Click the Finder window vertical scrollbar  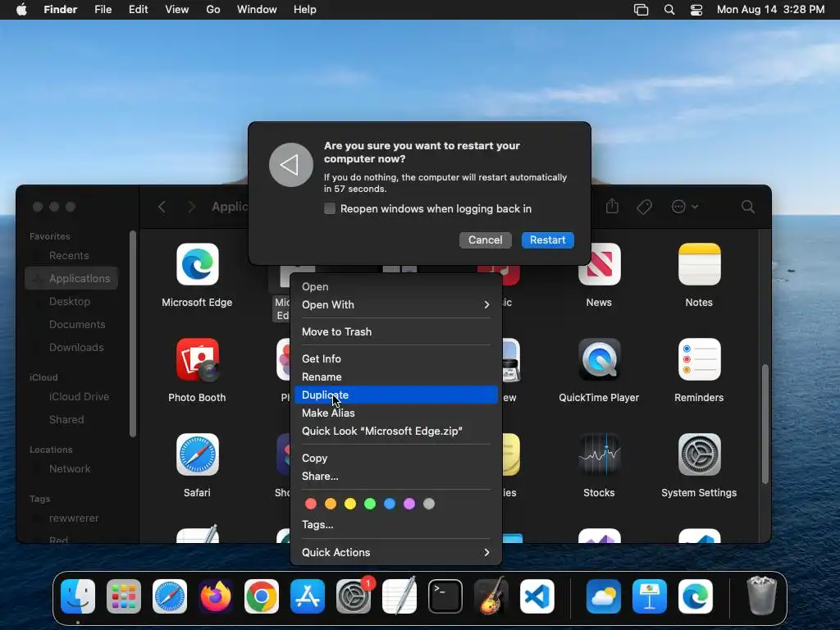765,424
